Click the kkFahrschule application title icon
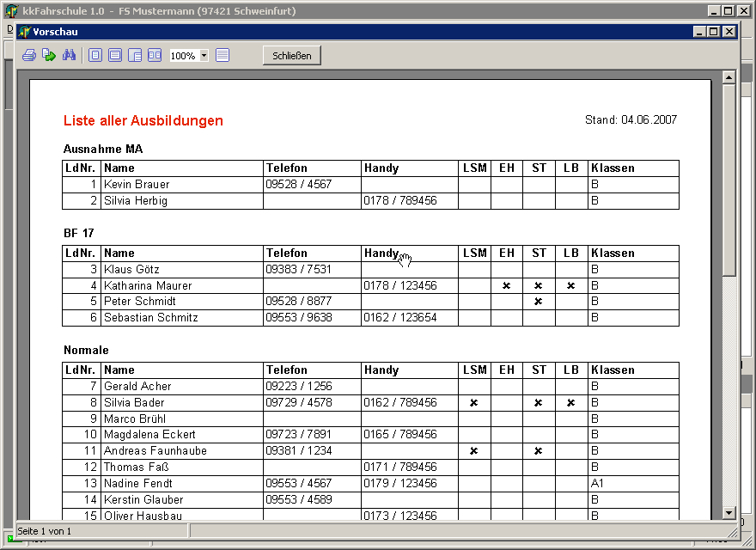Viewport: 756px width, 550px height. tap(12, 10)
